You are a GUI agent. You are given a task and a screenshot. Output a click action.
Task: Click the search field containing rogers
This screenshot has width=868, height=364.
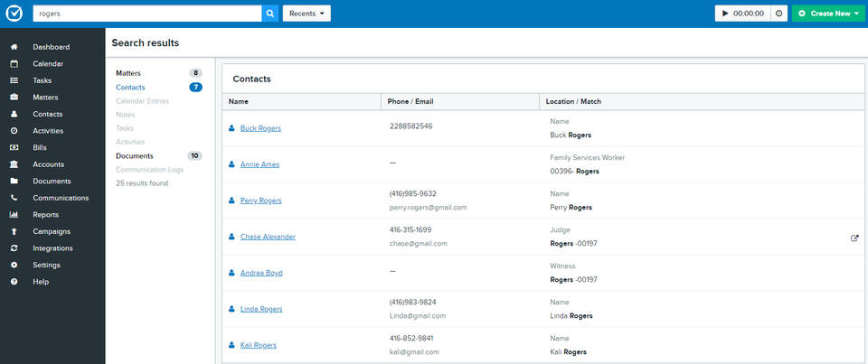pyautogui.click(x=147, y=14)
